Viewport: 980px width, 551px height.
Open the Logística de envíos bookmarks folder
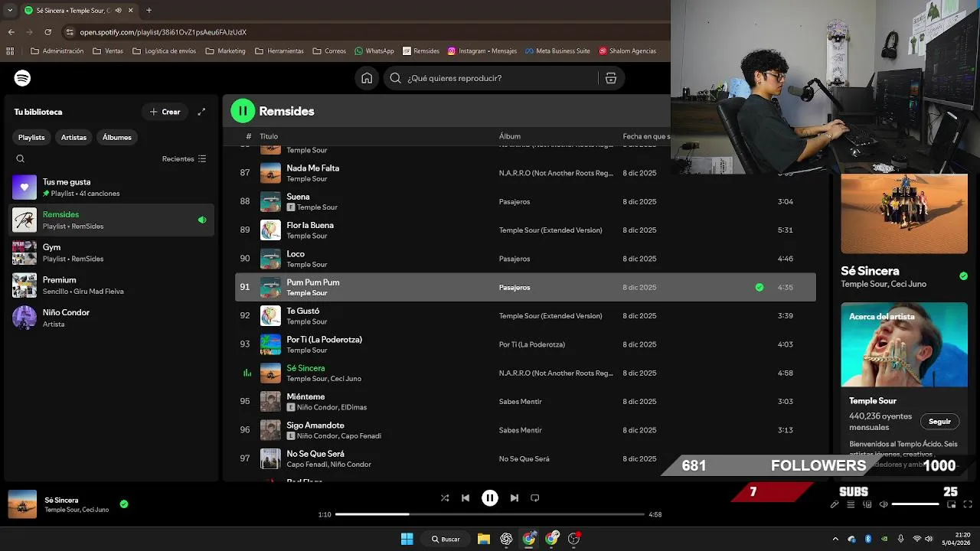coord(165,51)
